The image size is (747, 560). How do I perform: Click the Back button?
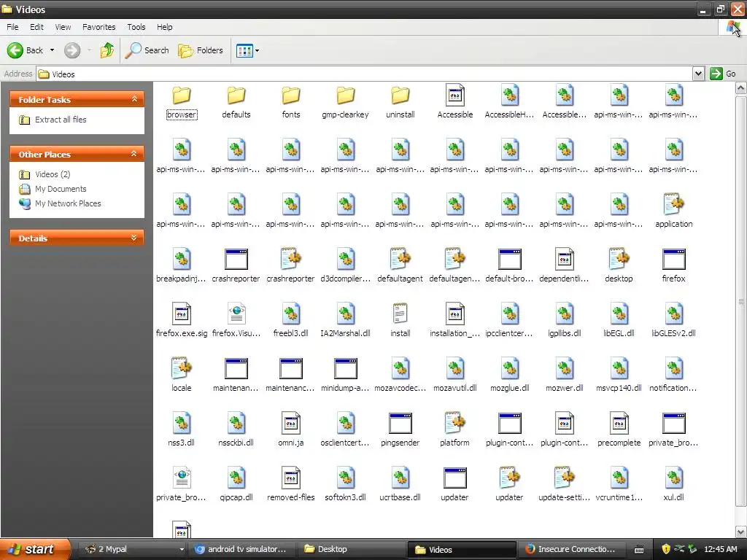[25, 50]
